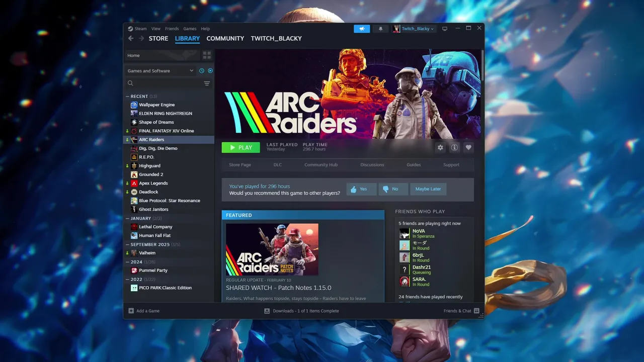Click the library search magnifier icon
644x362 pixels.
(130, 83)
